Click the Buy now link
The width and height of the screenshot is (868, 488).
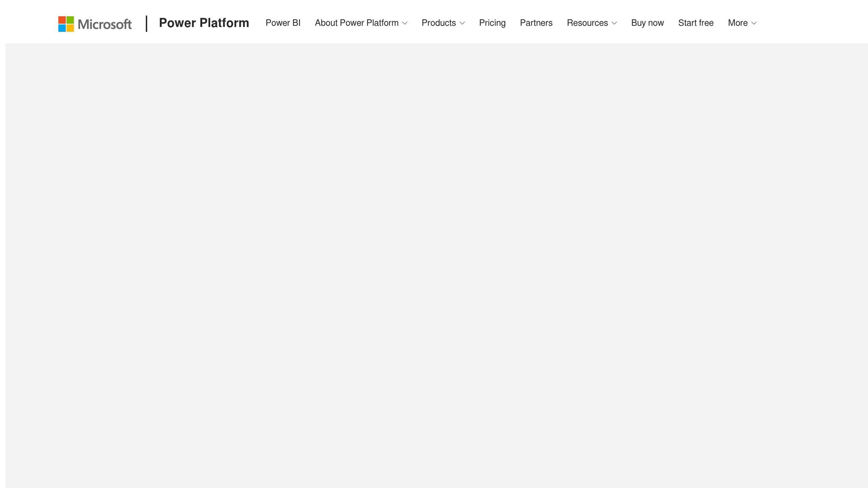coord(648,23)
